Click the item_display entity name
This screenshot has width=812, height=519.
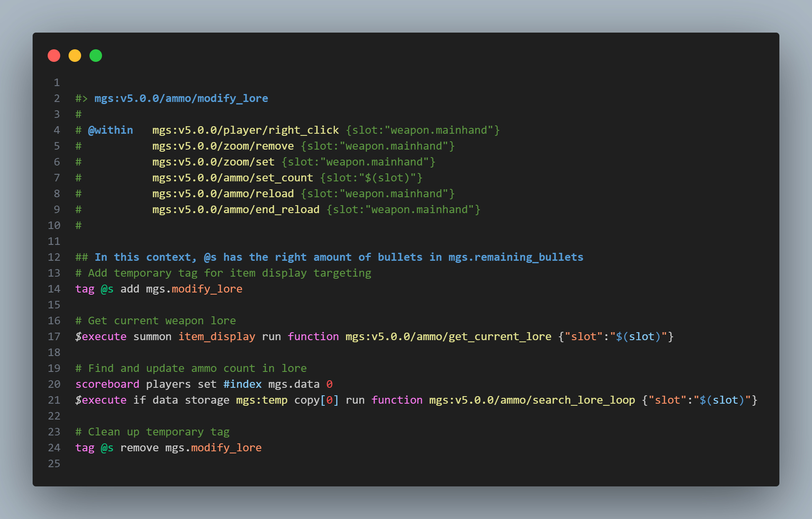coord(217,336)
